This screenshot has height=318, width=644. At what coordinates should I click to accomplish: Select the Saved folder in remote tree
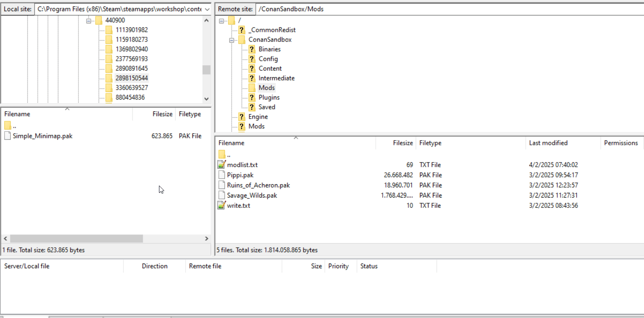pyautogui.click(x=267, y=107)
